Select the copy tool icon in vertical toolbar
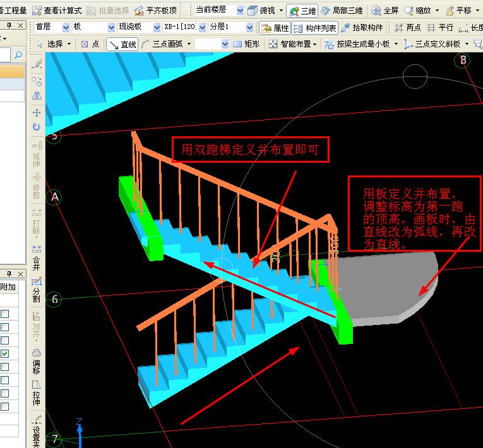 click(x=37, y=81)
